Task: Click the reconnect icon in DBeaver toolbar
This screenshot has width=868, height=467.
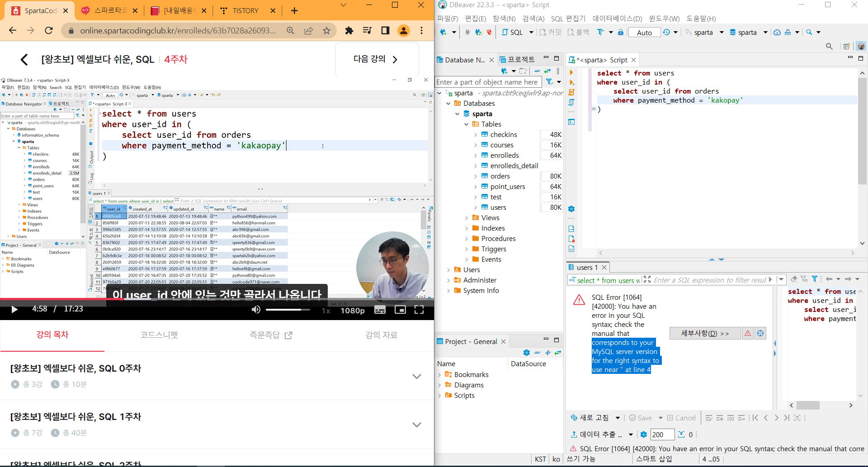Action: [478, 32]
